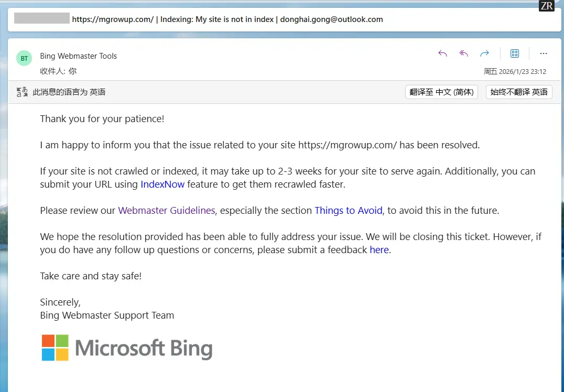This screenshot has height=392, width=564.
Task: Click the mgrowup.com URL in the message body
Action: (348, 145)
